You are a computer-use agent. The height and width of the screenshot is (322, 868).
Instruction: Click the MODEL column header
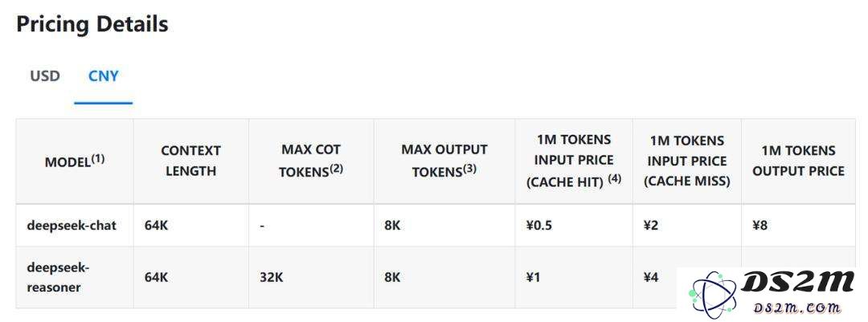click(x=75, y=161)
